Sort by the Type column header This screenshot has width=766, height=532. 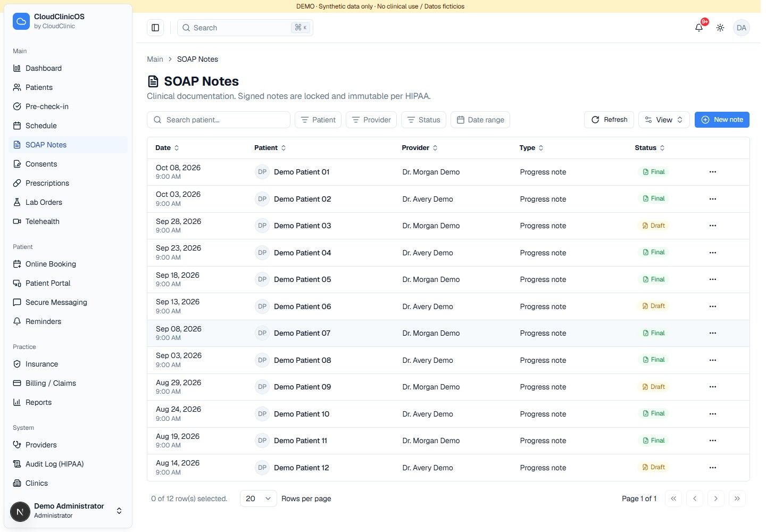(531, 148)
